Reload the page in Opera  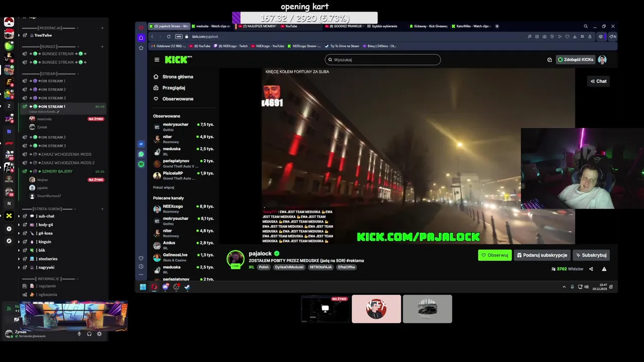click(169, 37)
